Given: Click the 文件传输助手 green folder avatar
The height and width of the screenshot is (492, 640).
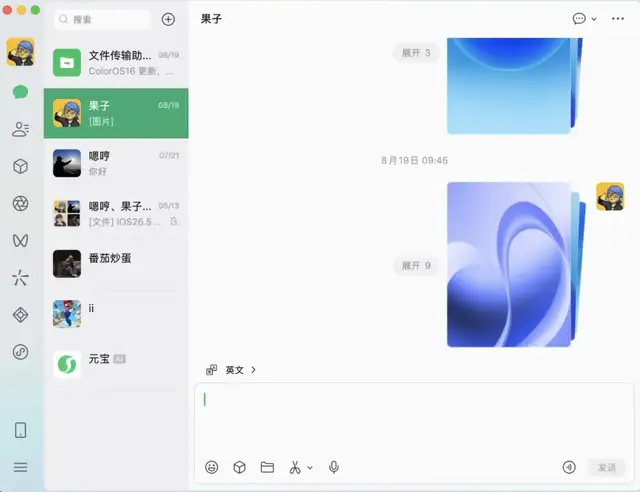Looking at the screenshot, I should 67,63.
